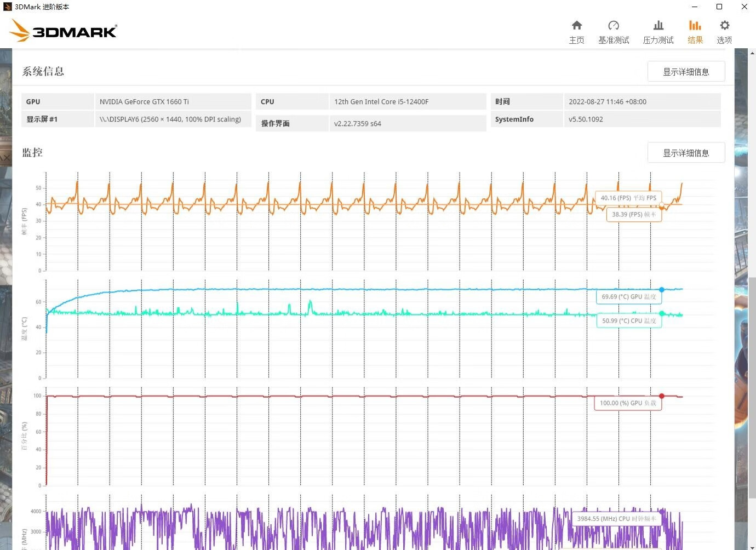Viewport: 756px width, 550px height.
Task: Click the 显示屏 #1 label cell
Action: pyautogui.click(x=58, y=119)
